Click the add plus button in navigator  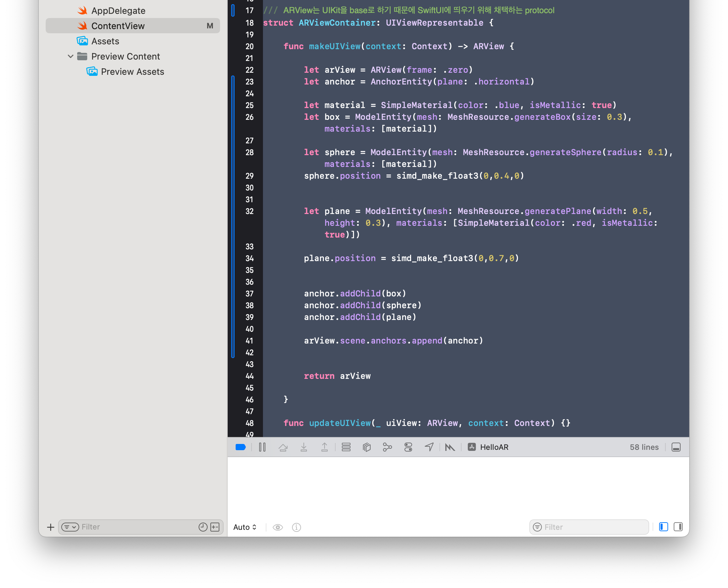51,527
